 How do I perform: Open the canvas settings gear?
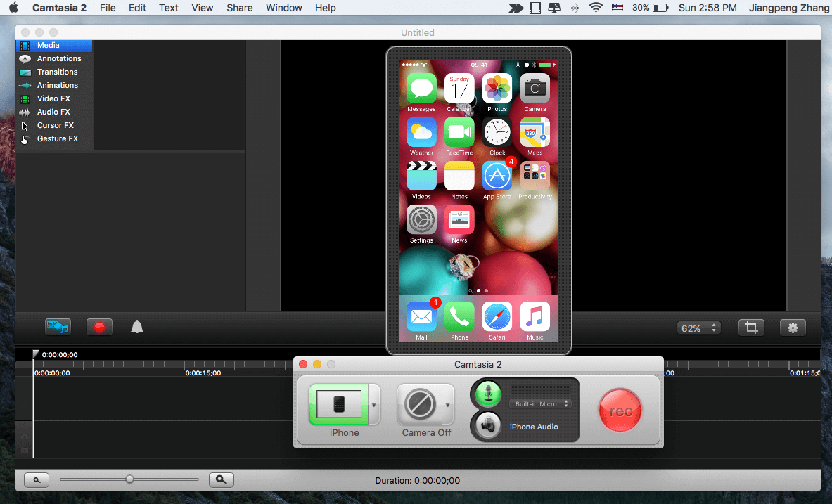pyautogui.click(x=793, y=328)
